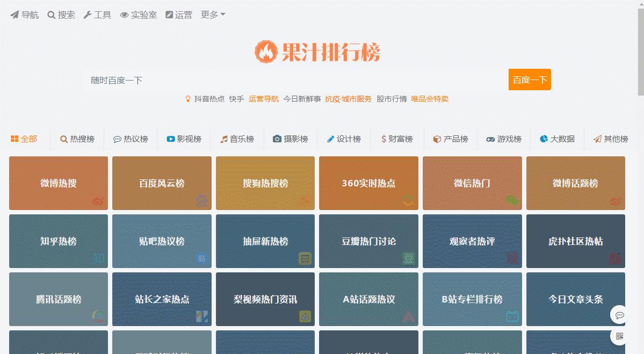Click the orange 百度一下 search button
Screen dimensions: 644x354
[529, 80]
